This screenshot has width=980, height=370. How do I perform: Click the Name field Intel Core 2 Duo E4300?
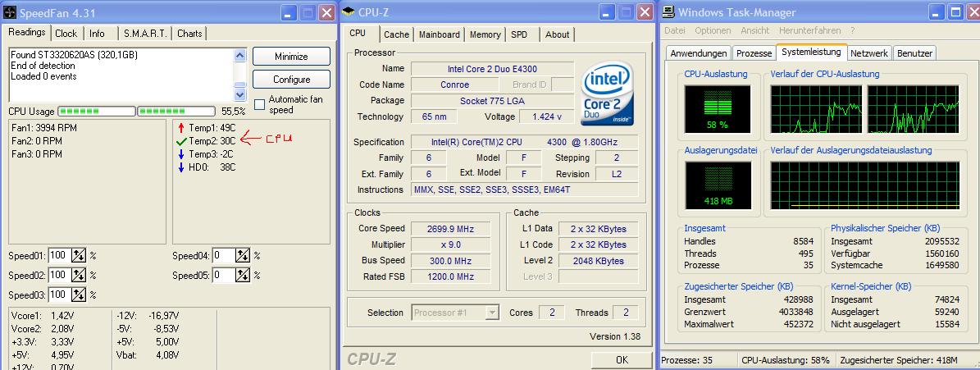(493, 69)
